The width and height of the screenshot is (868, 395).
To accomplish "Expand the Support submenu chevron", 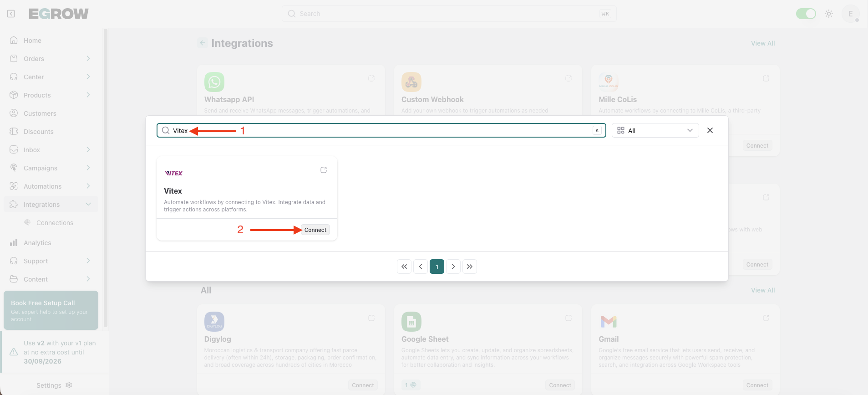I will click(88, 261).
